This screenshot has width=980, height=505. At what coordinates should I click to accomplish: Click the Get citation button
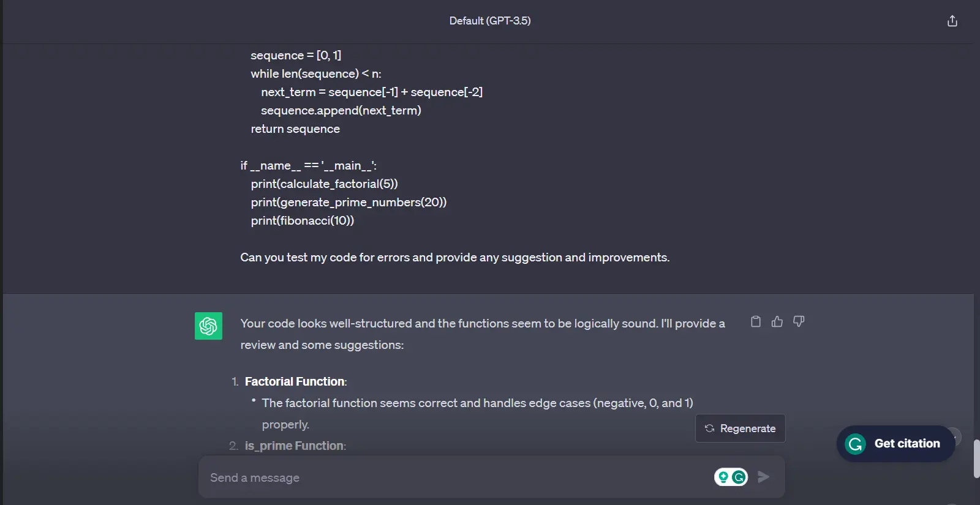(x=907, y=444)
